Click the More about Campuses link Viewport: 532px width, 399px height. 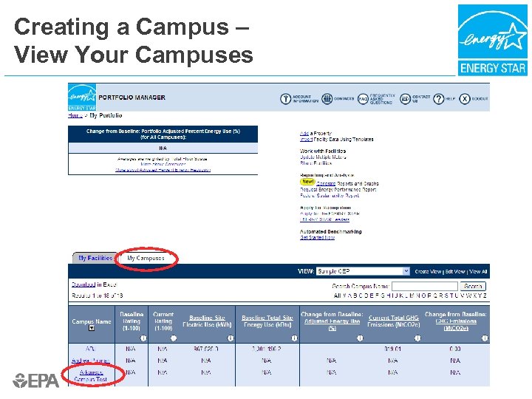pyautogui.click(x=163, y=164)
